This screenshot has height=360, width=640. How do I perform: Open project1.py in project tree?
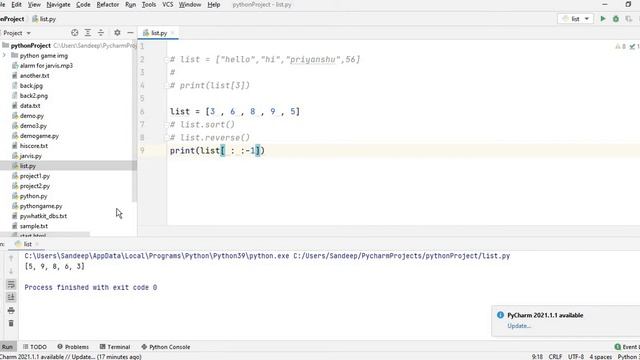point(35,176)
